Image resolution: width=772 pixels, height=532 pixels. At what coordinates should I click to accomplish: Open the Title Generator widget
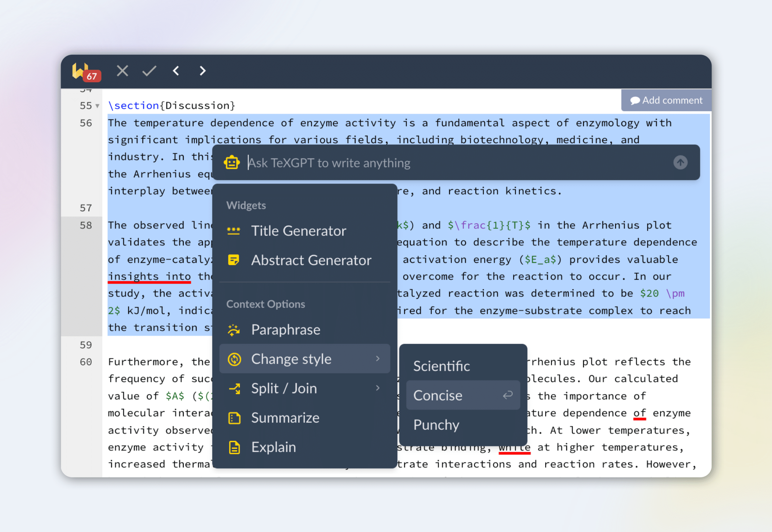click(299, 231)
